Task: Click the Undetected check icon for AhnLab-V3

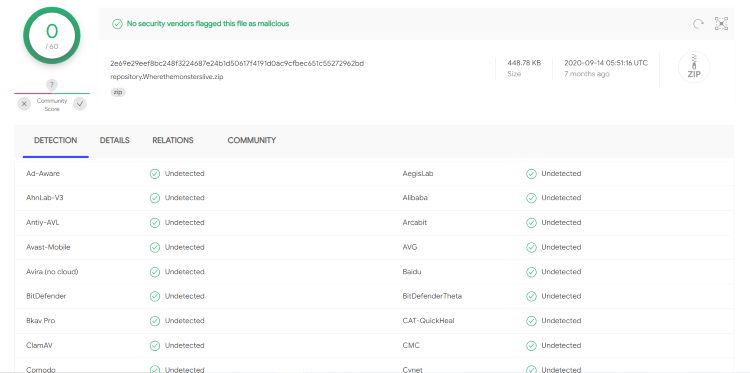Action: tap(155, 198)
